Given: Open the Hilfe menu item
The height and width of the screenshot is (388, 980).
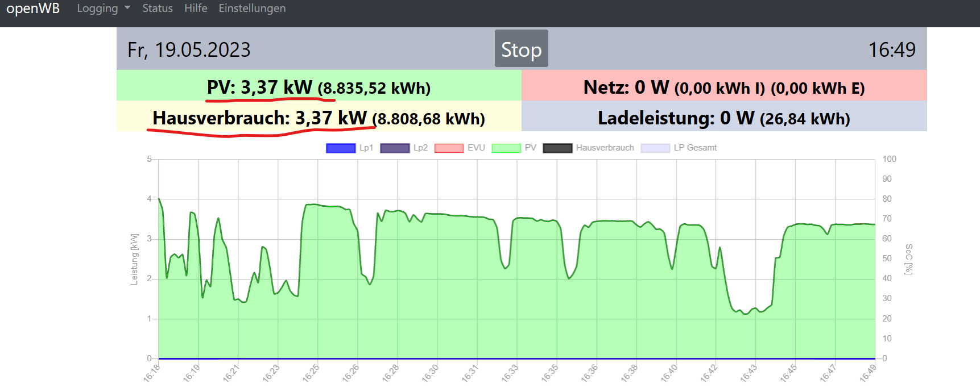Looking at the screenshot, I should [x=196, y=9].
